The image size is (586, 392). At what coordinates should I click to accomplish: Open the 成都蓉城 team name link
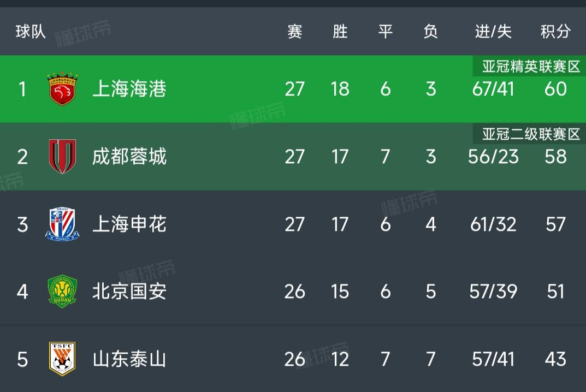click(129, 157)
